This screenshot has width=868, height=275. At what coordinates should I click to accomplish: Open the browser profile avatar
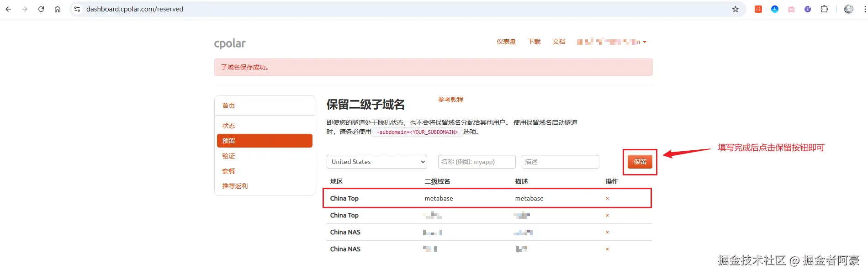pos(849,9)
